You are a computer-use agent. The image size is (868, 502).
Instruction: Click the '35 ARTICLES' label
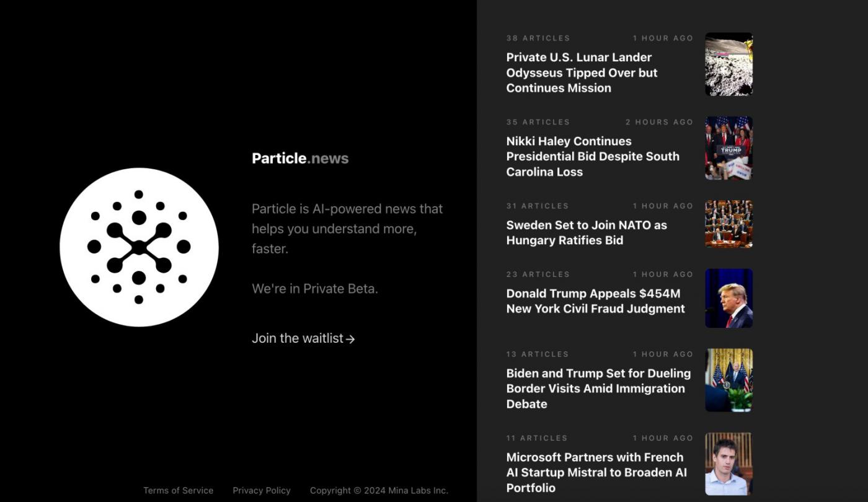point(538,122)
